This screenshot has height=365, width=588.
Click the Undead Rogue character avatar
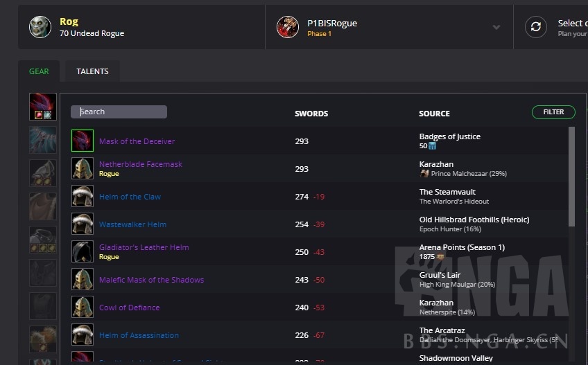[x=40, y=27]
